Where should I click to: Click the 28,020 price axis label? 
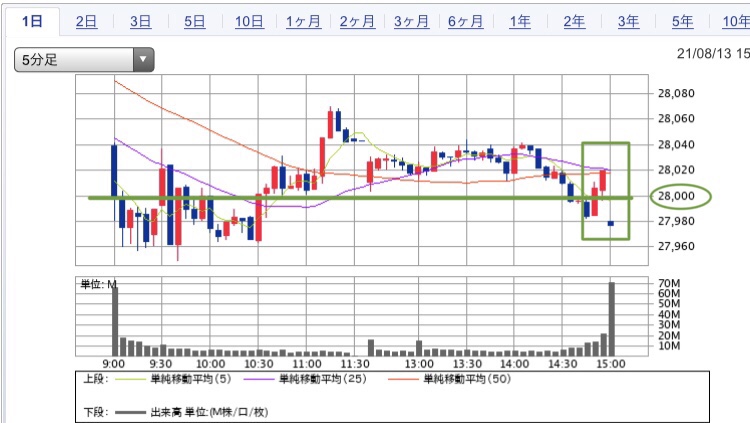coord(676,170)
